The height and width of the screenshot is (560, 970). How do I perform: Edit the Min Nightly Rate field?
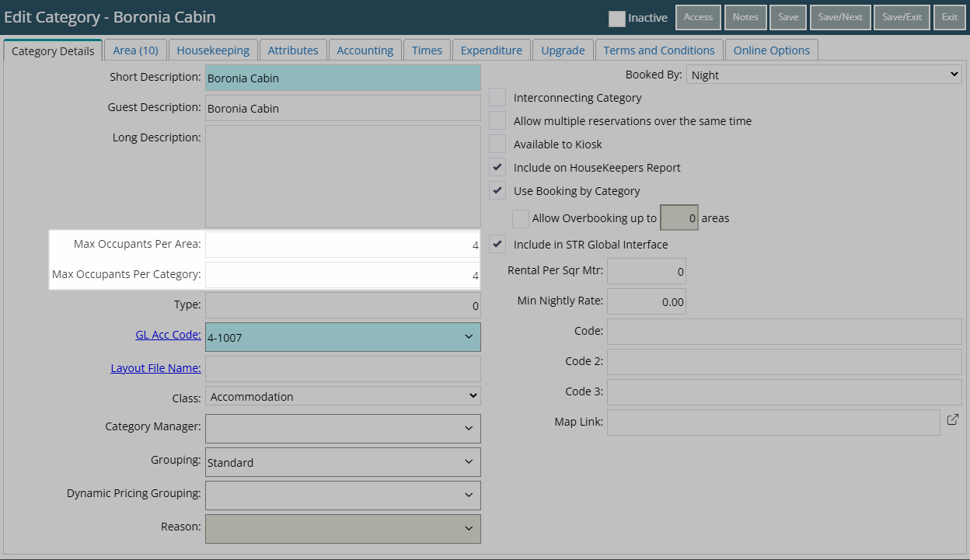(646, 302)
